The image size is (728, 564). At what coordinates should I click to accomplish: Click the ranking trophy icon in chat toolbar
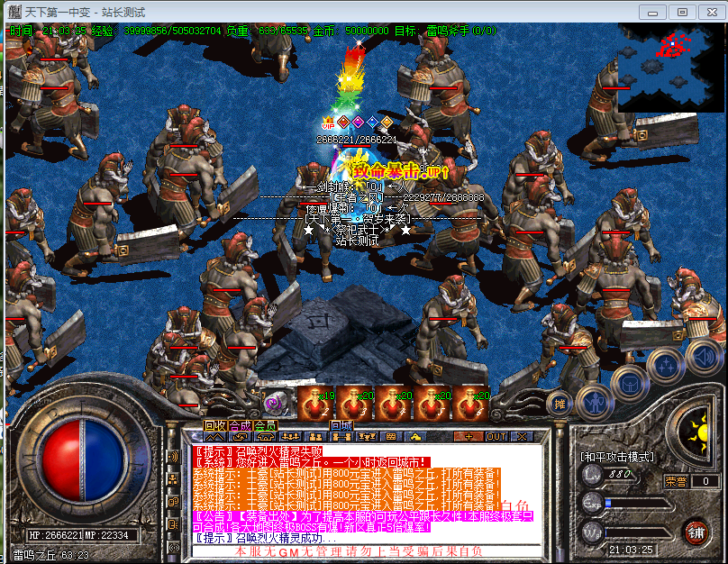coord(367,437)
